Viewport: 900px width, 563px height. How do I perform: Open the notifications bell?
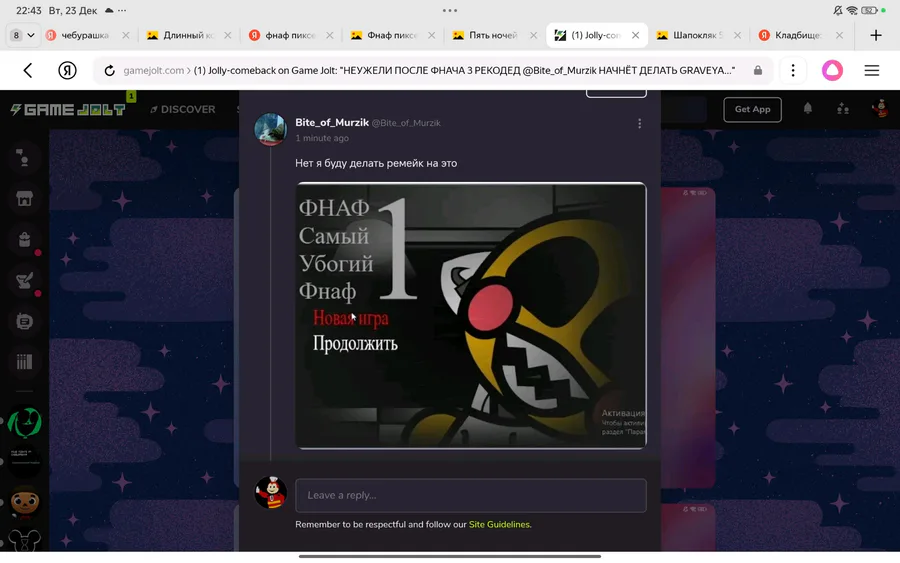(x=808, y=108)
